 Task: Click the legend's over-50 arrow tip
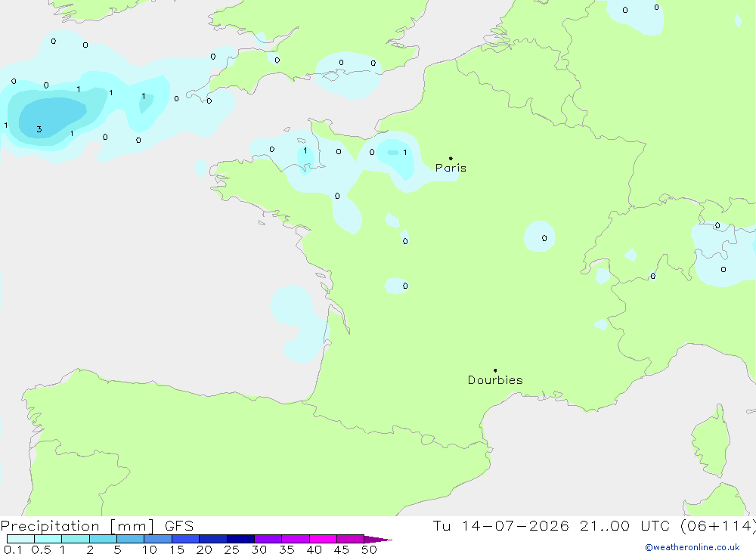click(379, 539)
